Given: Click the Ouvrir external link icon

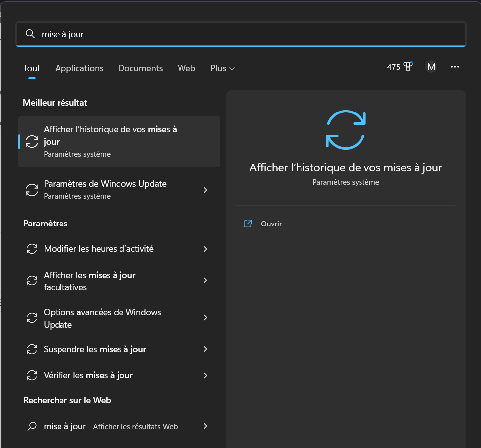Looking at the screenshot, I should (247, 224).
